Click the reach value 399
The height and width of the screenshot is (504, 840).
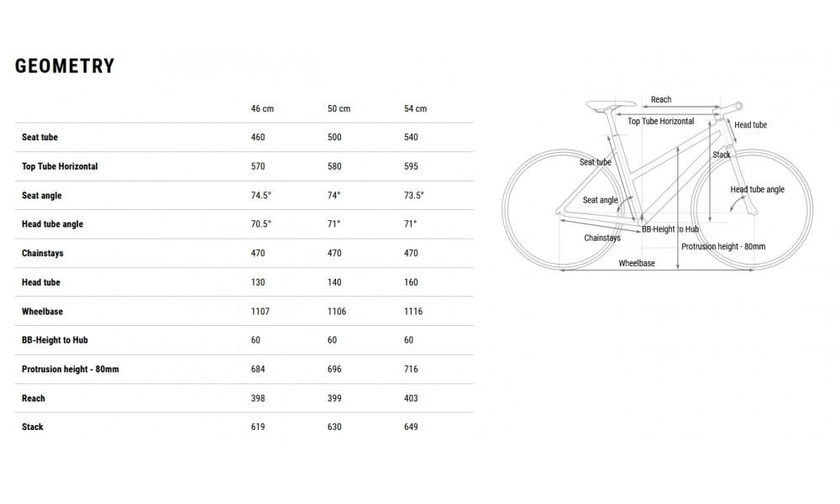(334, 398)
